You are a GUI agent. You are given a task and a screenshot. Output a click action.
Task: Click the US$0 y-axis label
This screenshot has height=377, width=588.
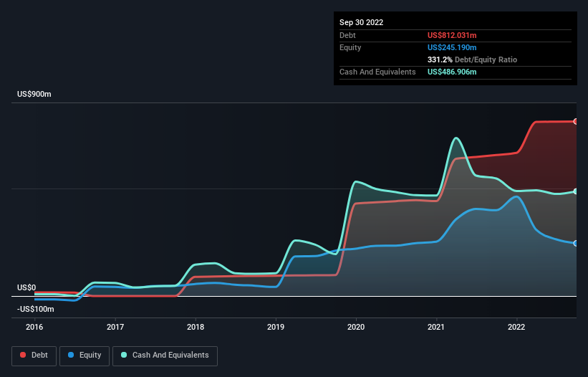pos(26,287)
